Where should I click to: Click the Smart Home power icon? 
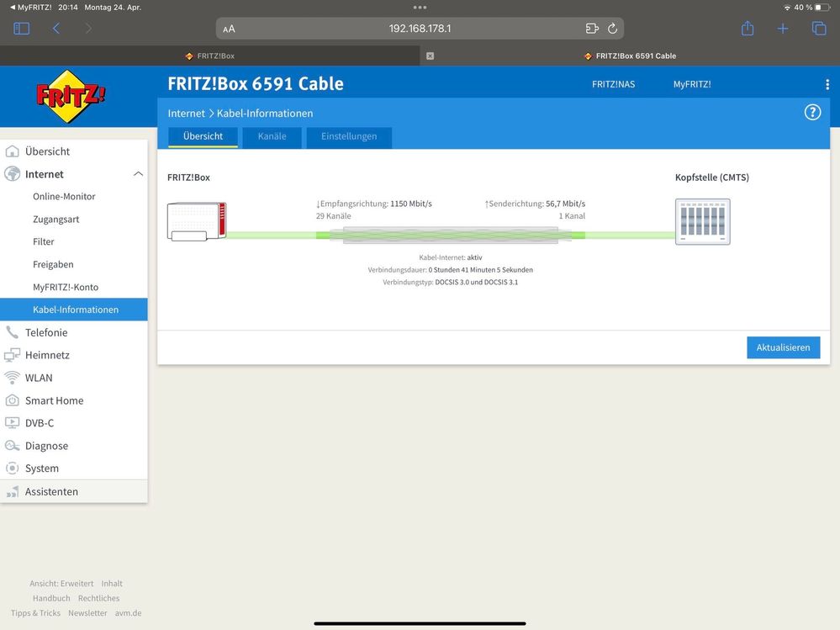click(x=12, y=400)
